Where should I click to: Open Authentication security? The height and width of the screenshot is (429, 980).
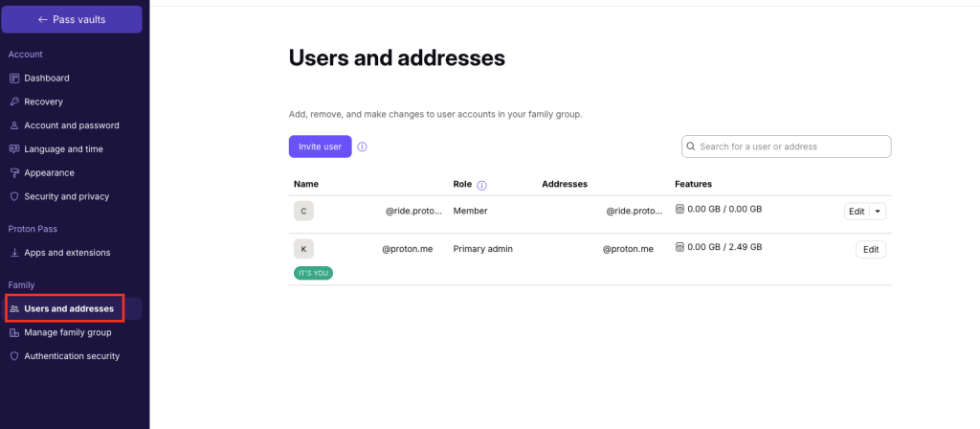pyautogui.click(x=73, y=356)
